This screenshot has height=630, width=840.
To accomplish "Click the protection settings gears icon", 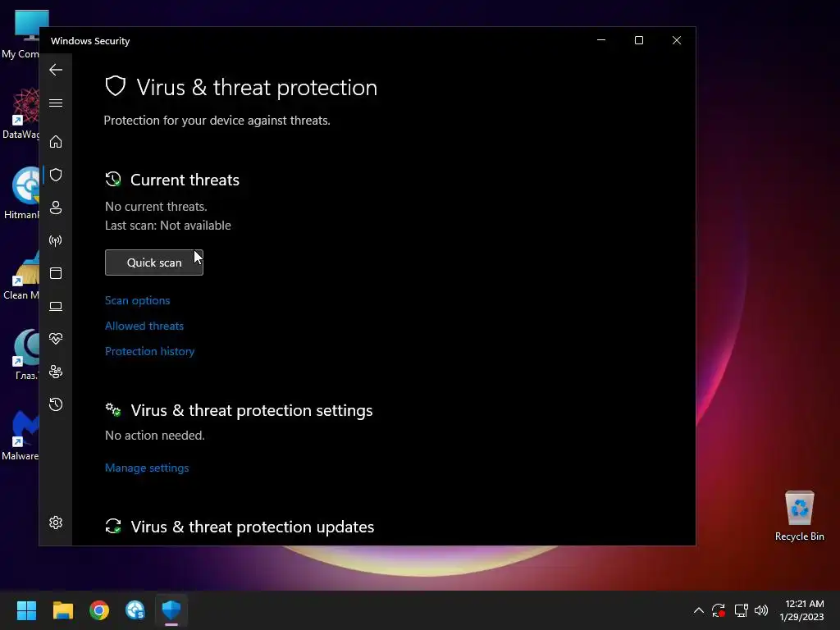I will (x=113, y=410).
